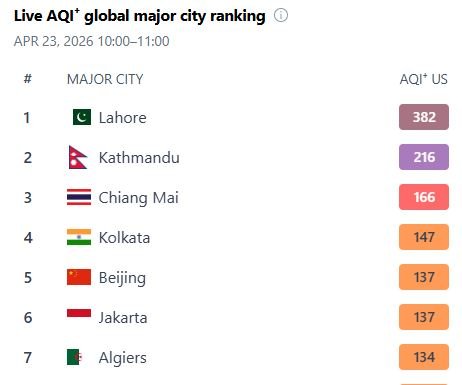Click the AQI⁺ US column header
The image size is (462, 385).
pyautogui.click(x=423, y=79)
